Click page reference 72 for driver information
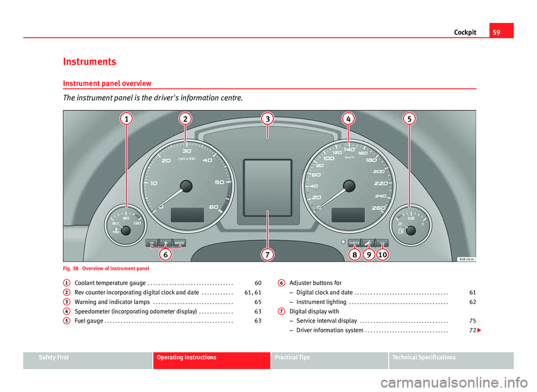 [x=472, y=330]
